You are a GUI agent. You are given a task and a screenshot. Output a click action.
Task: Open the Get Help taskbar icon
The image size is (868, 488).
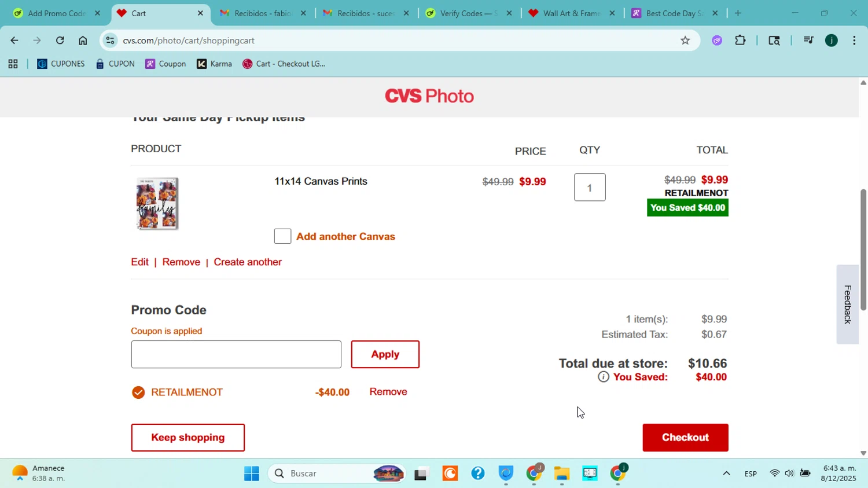click(477, 474)
